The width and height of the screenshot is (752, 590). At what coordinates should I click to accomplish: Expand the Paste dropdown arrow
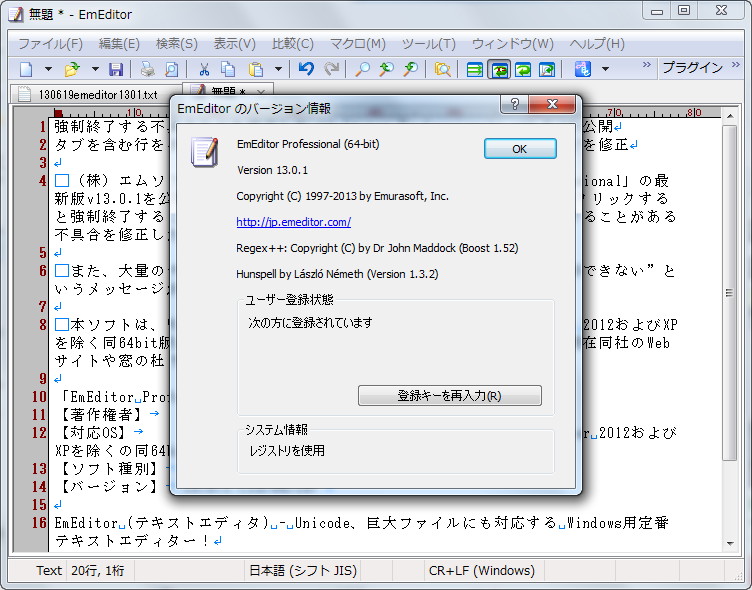coord(278,69)
